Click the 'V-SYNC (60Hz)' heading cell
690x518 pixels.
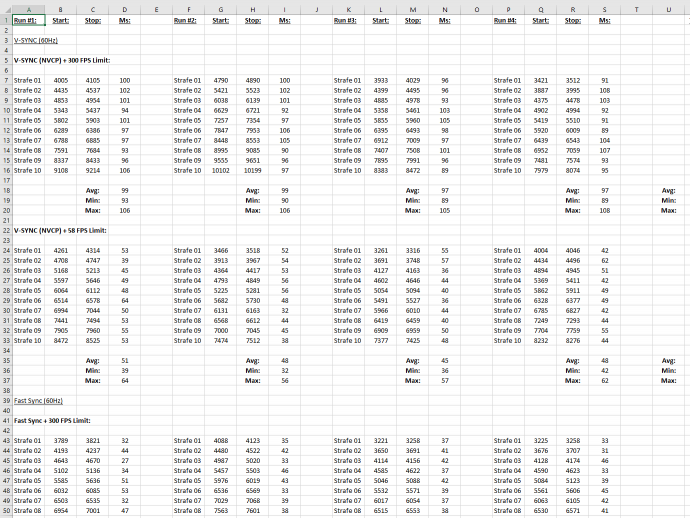click(x=36, y=40)
